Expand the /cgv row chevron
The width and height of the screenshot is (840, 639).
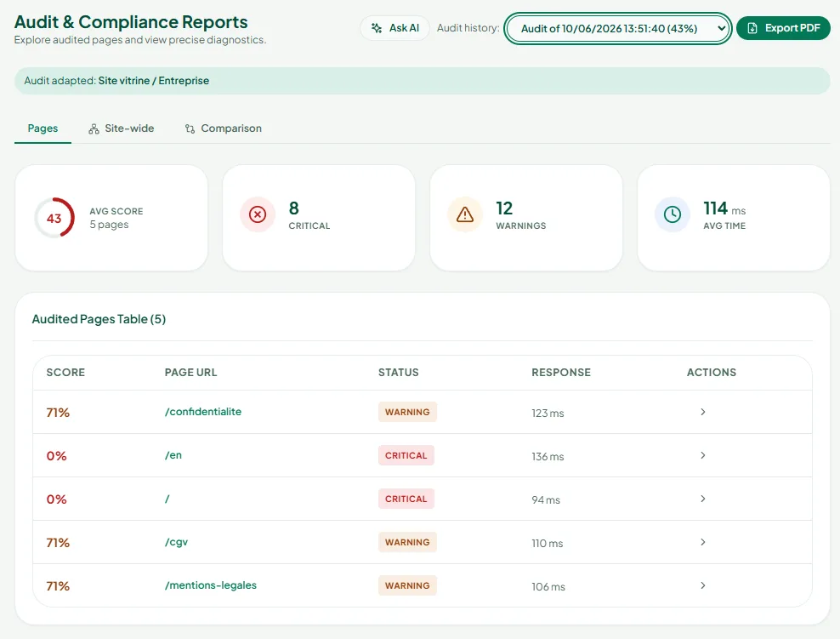click(x=703, y=542)
